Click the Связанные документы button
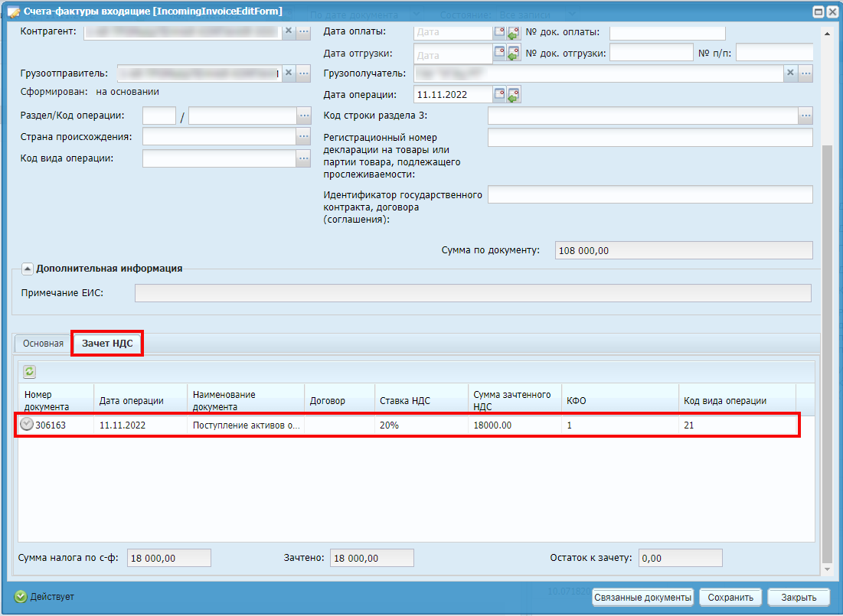 point(642,598)
